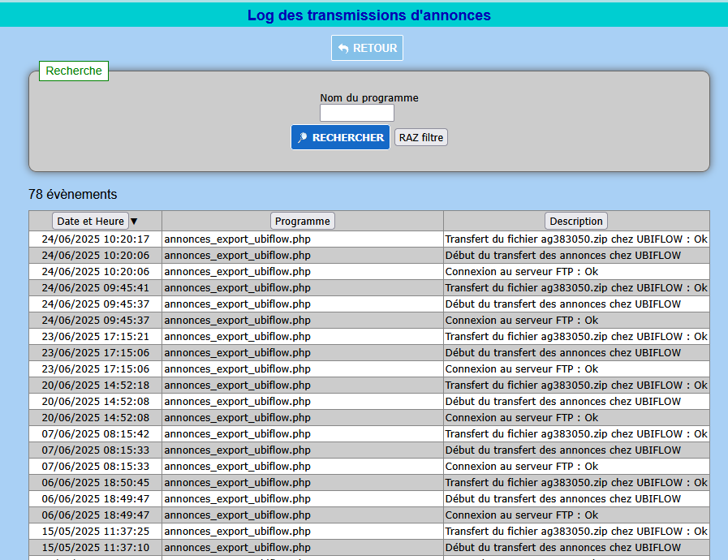Image resolution: width=728 pixels, height=560 pixels.
Task: Select Connexion au serveur FTP description, 20/06/2025 14:52:08
Action: (x=576, y=418)
